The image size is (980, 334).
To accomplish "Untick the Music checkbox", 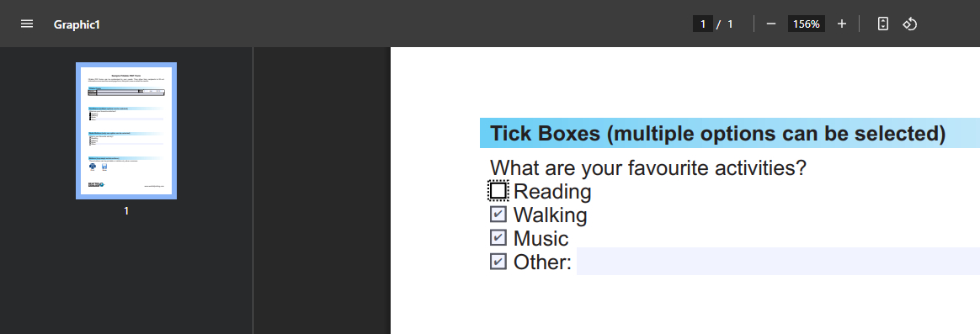I will pyautogui.click(x=498, y=238).
